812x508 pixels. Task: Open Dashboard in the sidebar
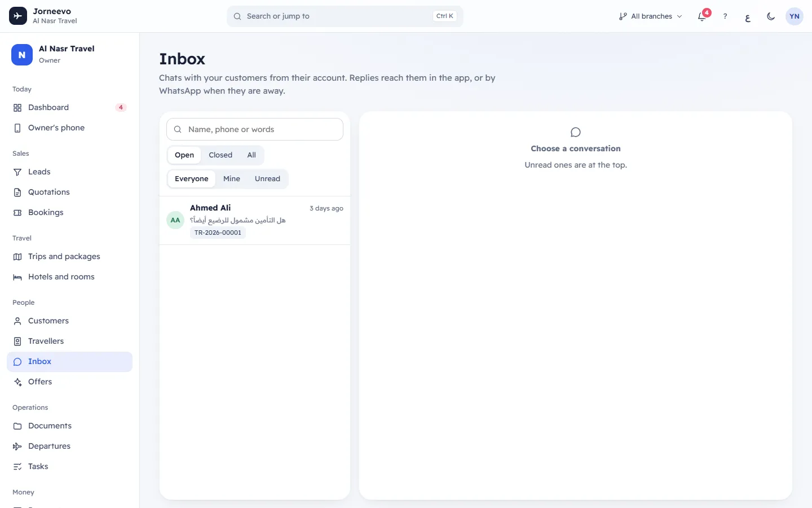coord(69,107)
